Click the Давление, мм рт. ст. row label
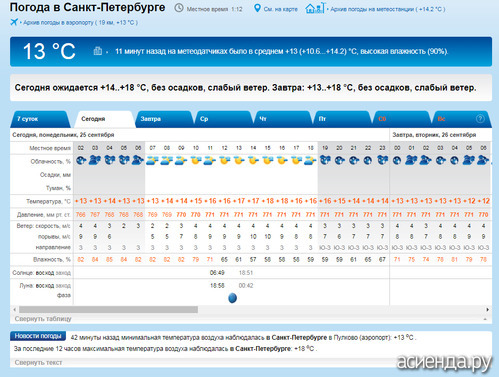 [45, 215]
